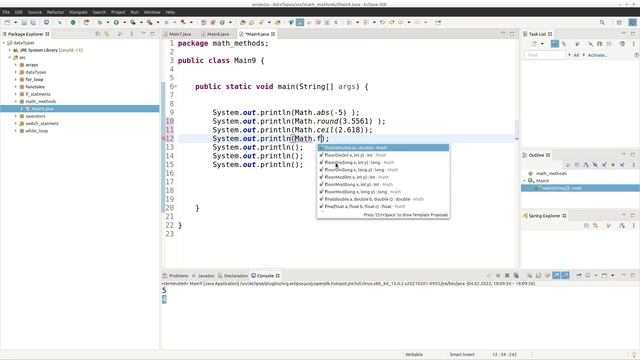This screenshot has width=640, height=360.
Task: Toggle Link with Editor in Package Explorer
Action: point(107,34)
